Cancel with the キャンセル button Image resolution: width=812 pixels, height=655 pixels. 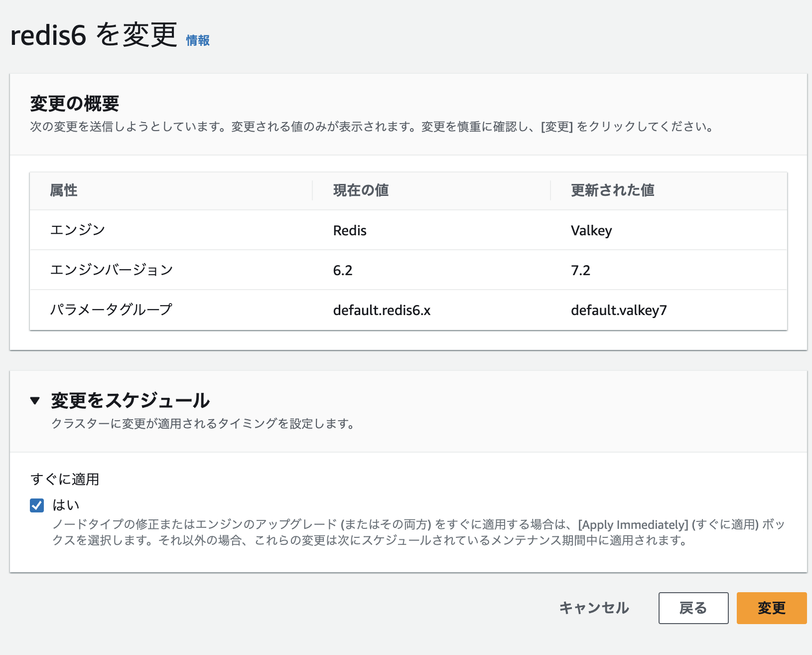pyautogui.click(x=594, y=608)
